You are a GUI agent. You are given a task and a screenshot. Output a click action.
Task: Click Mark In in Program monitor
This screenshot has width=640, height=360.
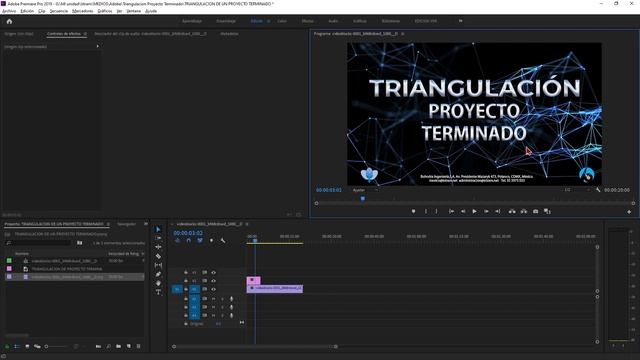426,211
